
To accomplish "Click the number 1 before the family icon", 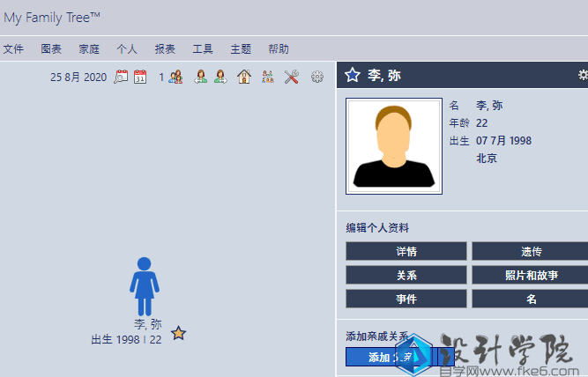I will point(161,78).
